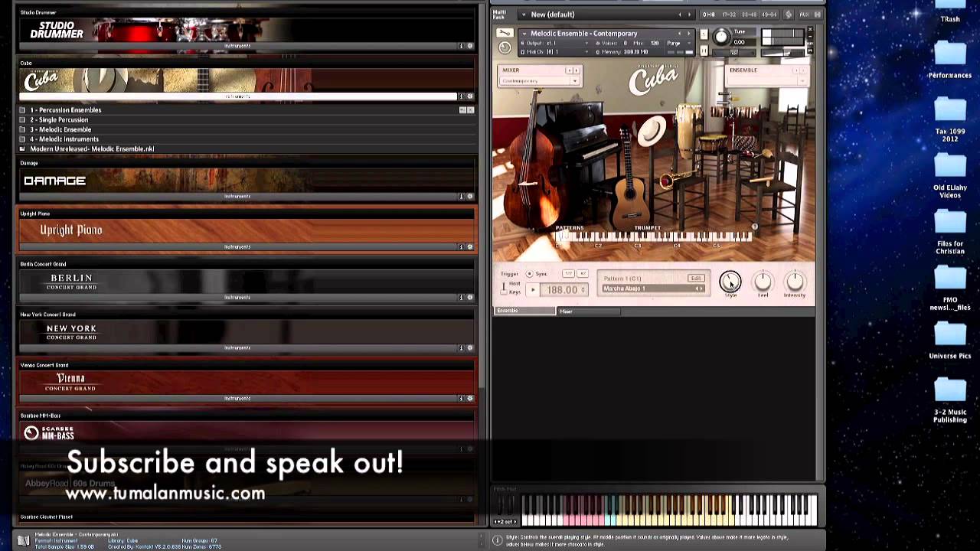Open the Marcha Abajo 1 pattern selector
This screenshot has width=980, height=551.
pos(653,289)
